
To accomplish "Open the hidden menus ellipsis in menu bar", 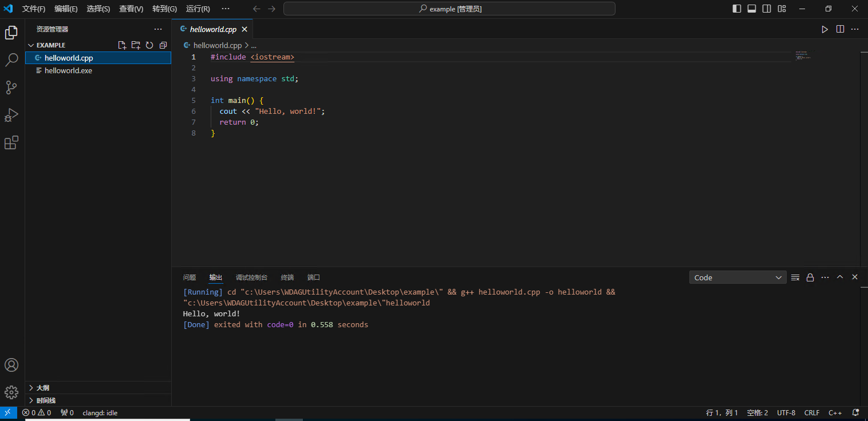I will (225, 9).
